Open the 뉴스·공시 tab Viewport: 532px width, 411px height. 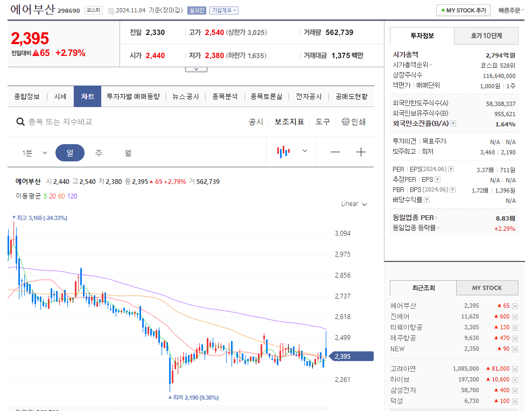coord(186,97)
